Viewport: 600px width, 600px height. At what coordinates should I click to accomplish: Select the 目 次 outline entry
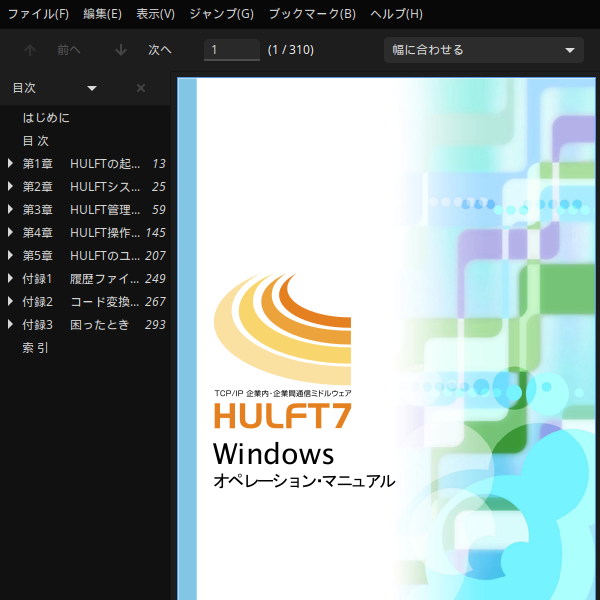36,141
